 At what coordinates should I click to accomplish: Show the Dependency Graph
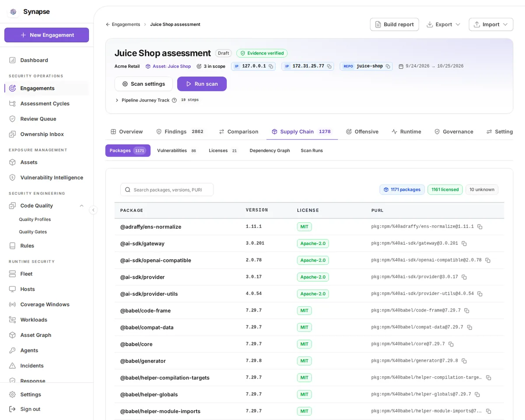[269, 150]
